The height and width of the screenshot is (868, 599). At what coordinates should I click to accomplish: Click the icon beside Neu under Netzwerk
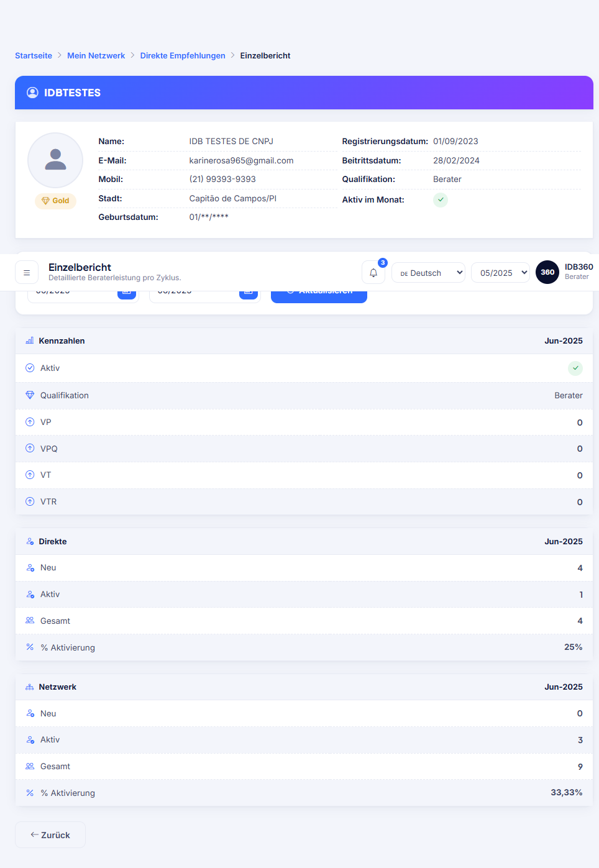pos(30,713)
